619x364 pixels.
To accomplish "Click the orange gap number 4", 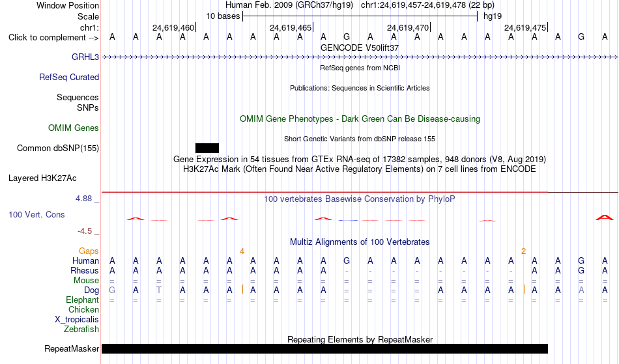I will click(x=242, y=251).
